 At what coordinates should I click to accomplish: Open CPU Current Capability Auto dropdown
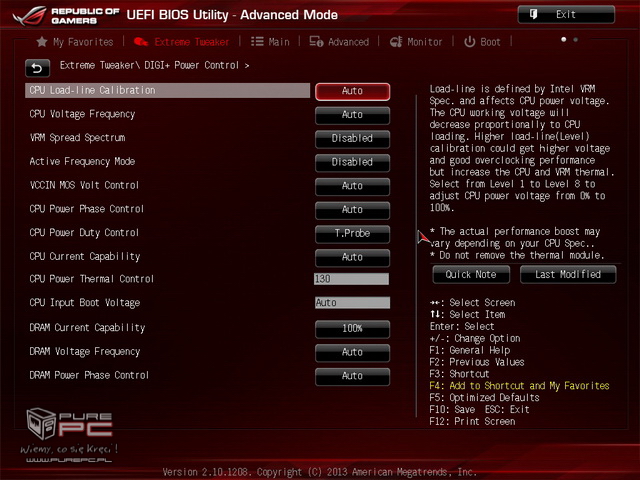pyautogui.click(x=352, y=257)
